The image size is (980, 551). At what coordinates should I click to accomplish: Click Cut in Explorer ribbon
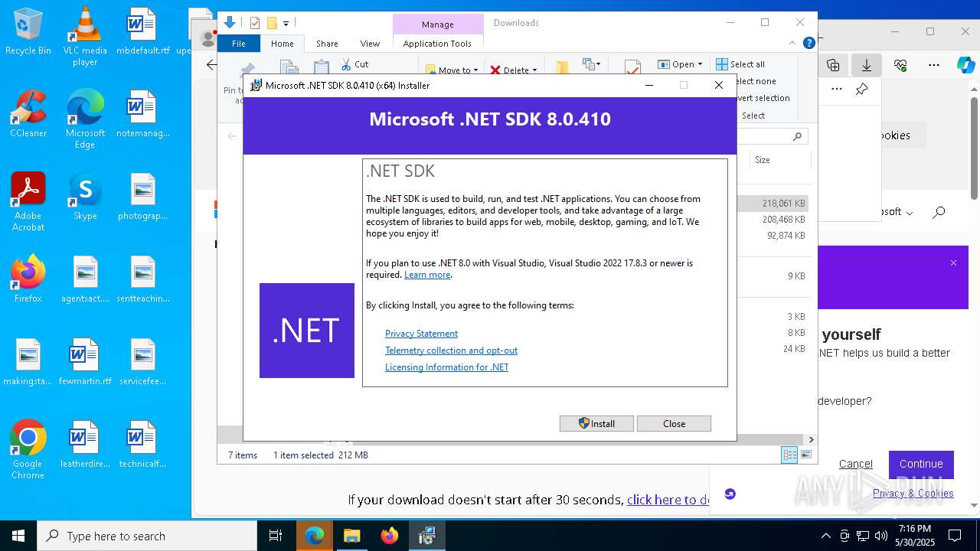[355, 64]
